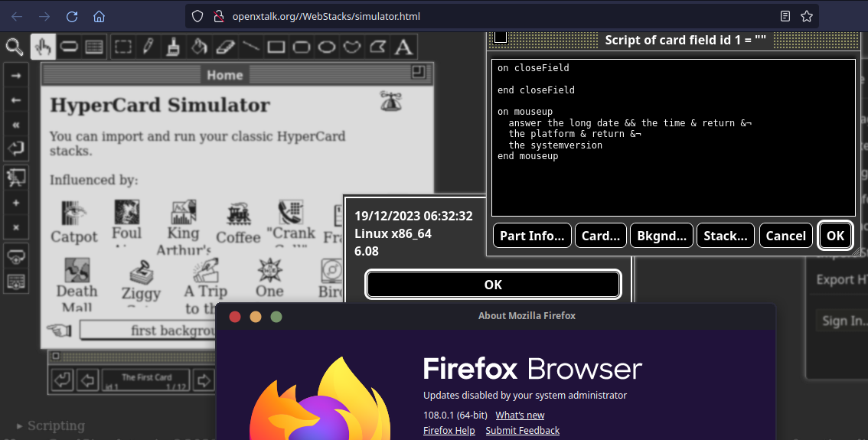Click the browser reload button

72,17
